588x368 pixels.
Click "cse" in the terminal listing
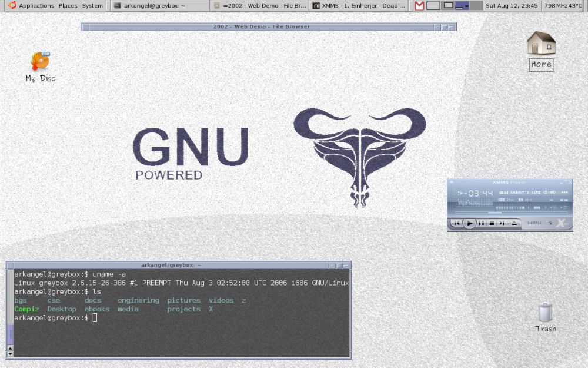coord(54,300)
